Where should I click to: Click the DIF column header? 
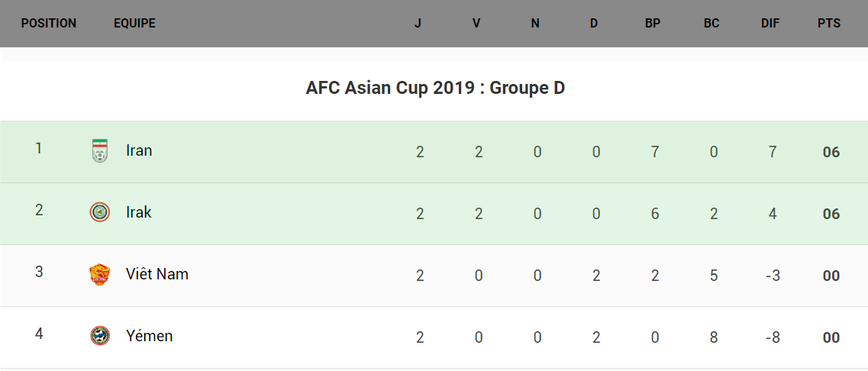[x=770, y=24]
